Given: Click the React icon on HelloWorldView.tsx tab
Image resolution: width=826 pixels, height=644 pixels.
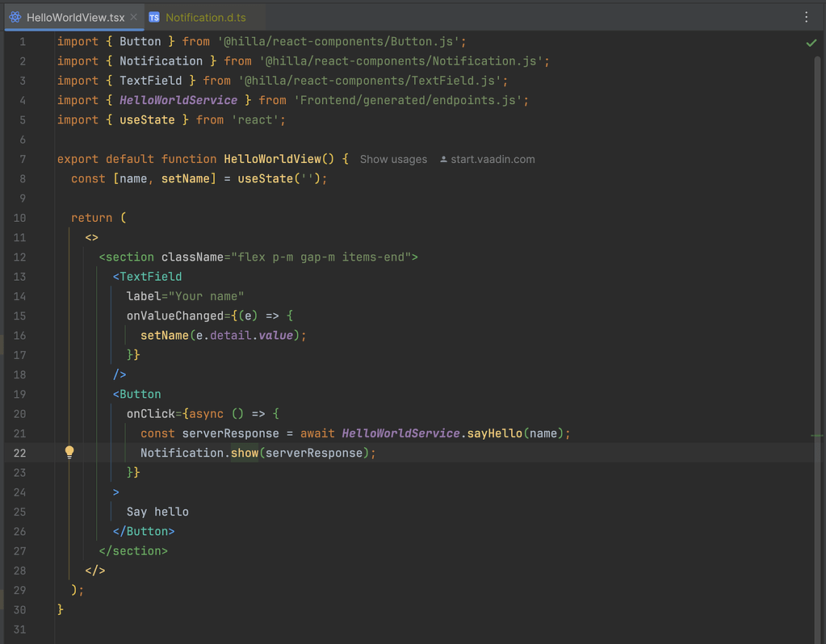Looking at the screenshot, I should click(15, 17).
